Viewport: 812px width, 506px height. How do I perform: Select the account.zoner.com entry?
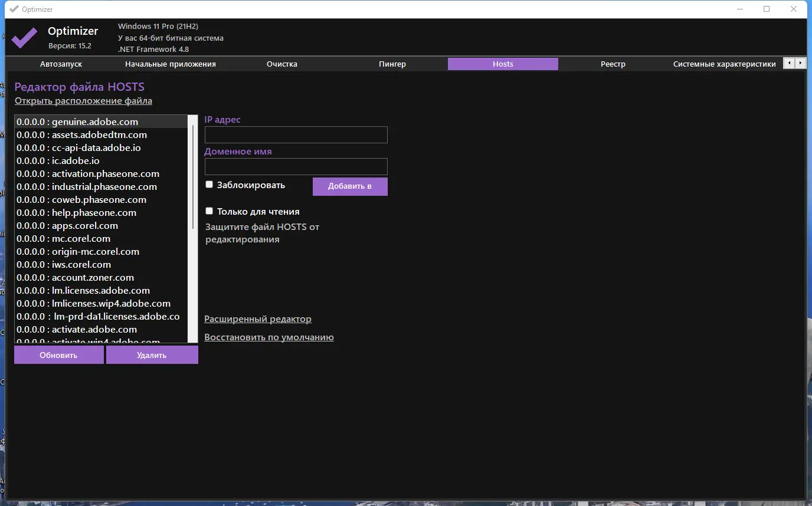101,277
